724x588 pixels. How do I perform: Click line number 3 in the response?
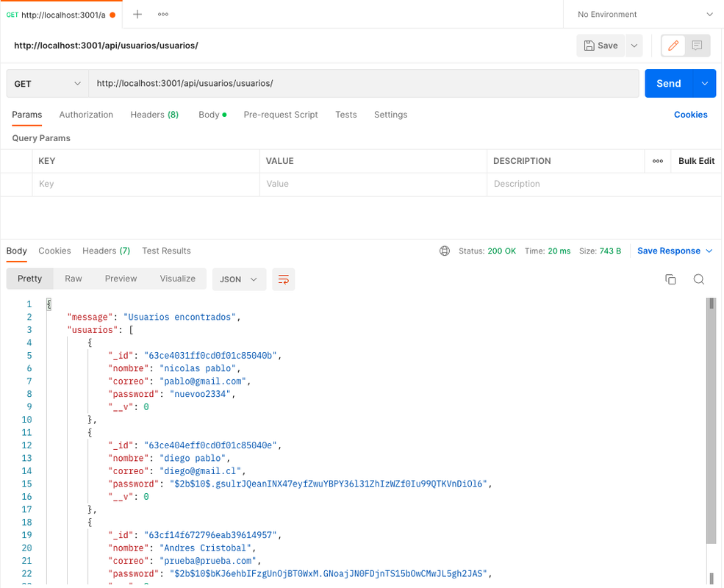[29, 330]
